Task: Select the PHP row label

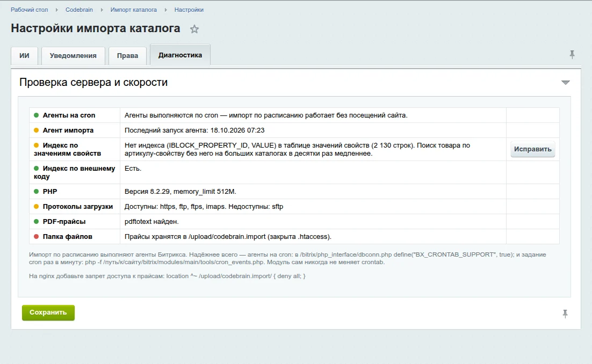Action: coord(50,192)
